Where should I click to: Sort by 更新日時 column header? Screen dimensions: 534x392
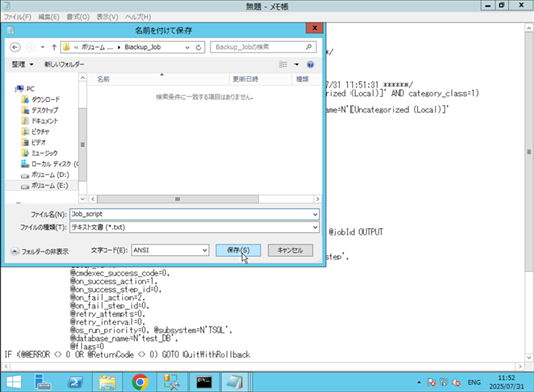click(260, 79)
